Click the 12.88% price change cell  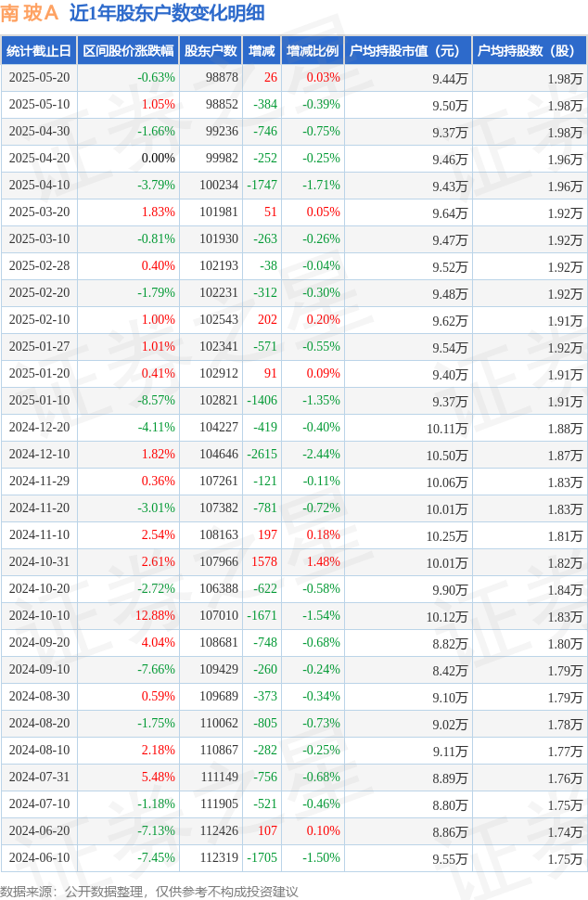point(155,616)
